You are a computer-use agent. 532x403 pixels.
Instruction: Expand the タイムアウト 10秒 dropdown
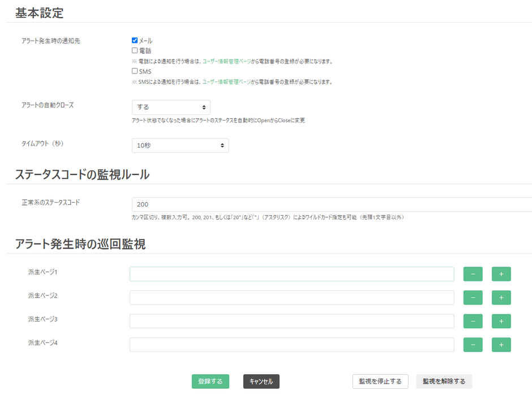pos(180,145)
